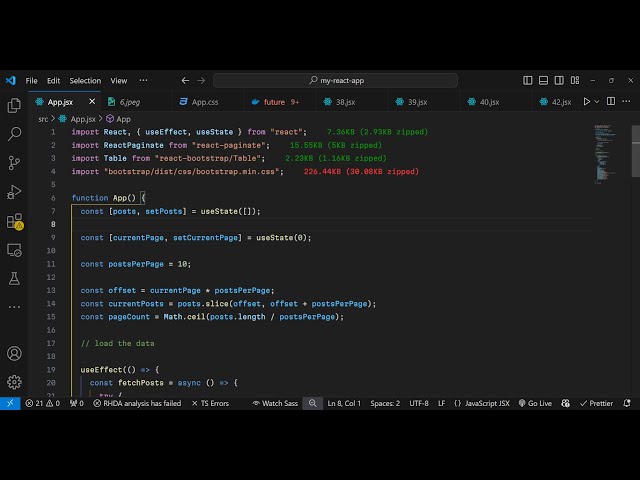Open the Testing flask icon
Image resolution: width=640 pixels, height=480 pixels.
[14, 278]
